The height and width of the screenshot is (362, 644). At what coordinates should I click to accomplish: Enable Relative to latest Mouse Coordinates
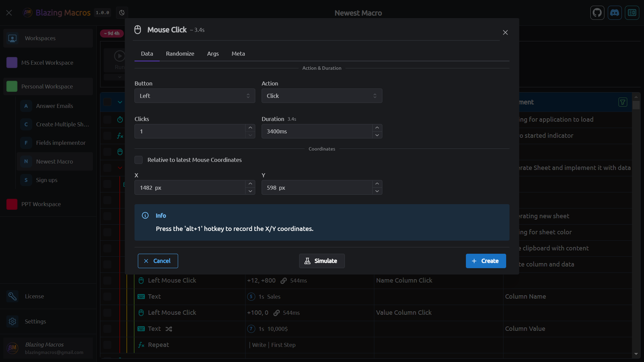(139, 160)
